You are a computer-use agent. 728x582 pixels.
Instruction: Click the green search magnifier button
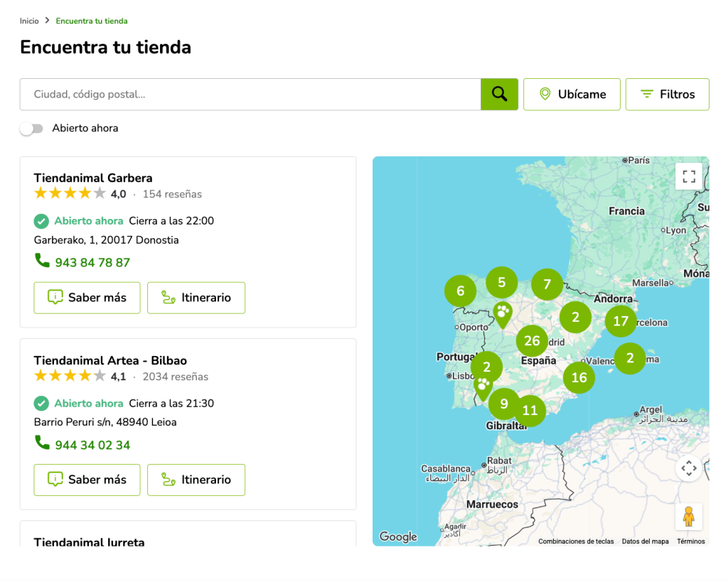coord(499,95)
